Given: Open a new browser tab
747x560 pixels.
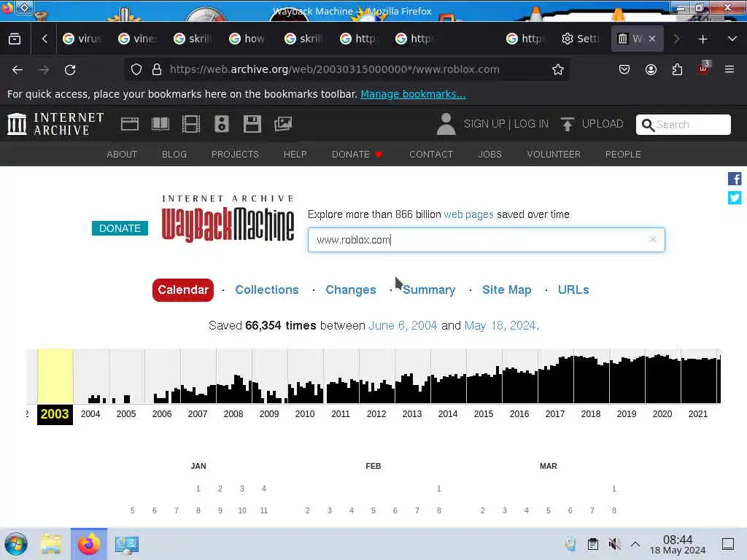Looking at the screenshot, I should tap(703, 39).
